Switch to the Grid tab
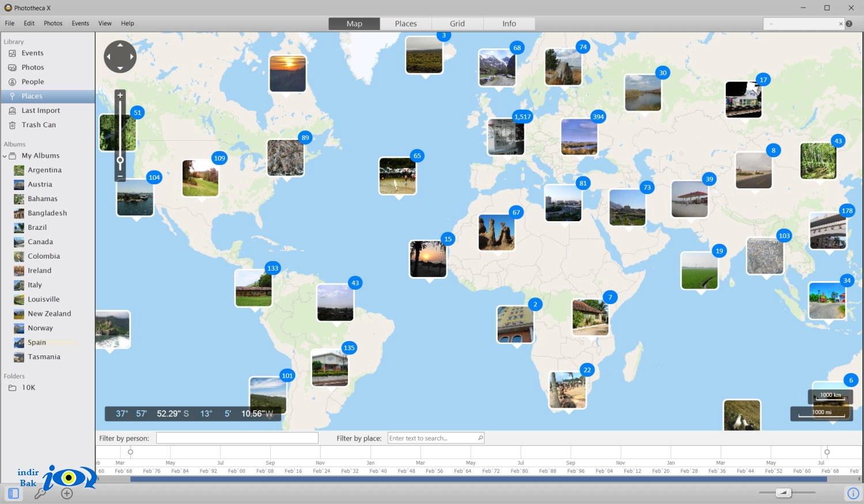This screenshot has width=864, height=504. pyautogui.click(x=457, y=24)
